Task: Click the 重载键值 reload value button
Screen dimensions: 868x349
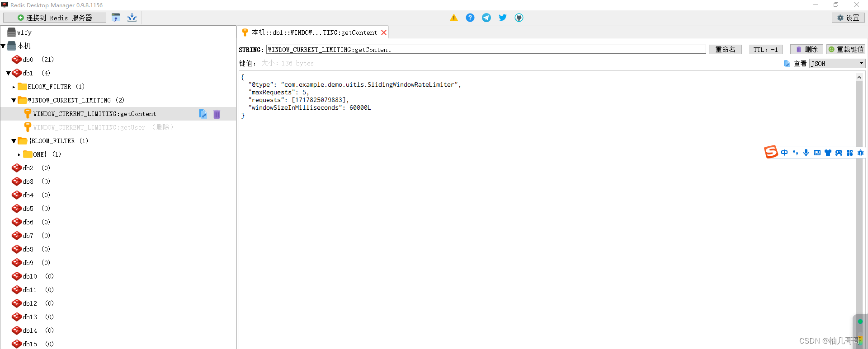Action: 846,50
